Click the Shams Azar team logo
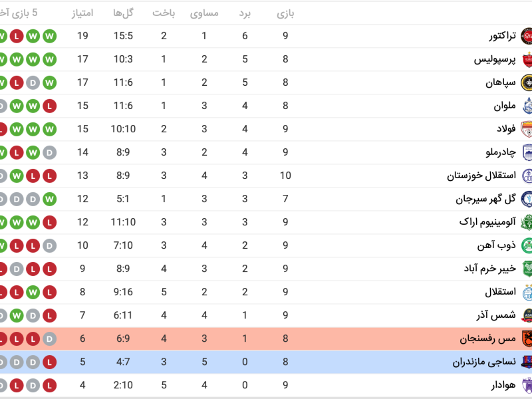The width and height of the screenshot is (532, 399). click(526, 315)
